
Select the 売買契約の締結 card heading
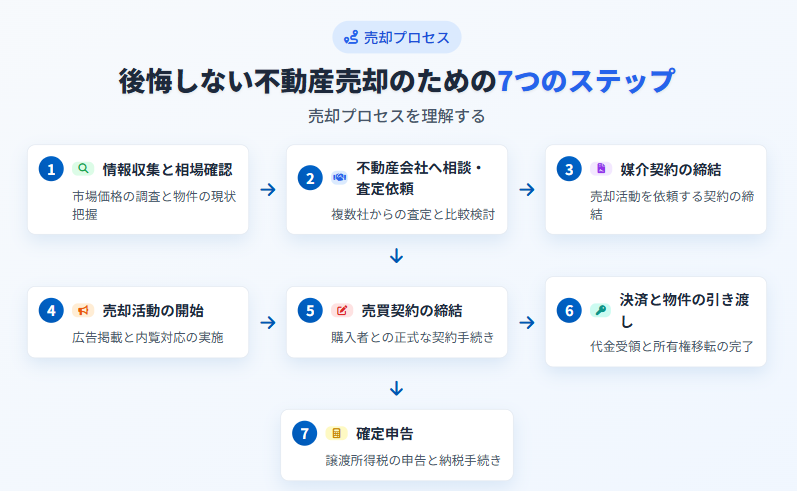tap(412, 311)
